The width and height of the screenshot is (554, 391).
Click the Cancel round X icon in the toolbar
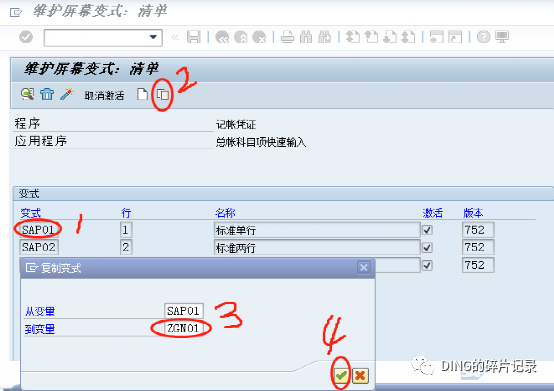(x=259, y=37)
